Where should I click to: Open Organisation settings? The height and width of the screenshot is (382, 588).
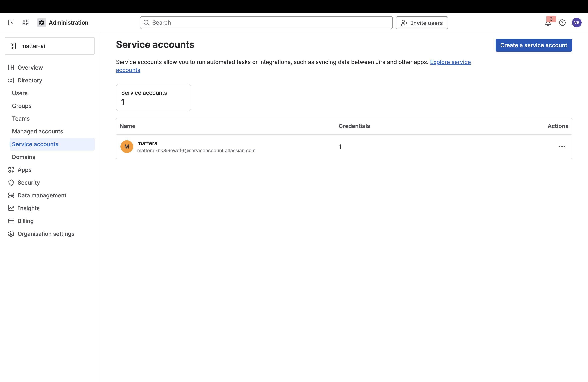46,234
